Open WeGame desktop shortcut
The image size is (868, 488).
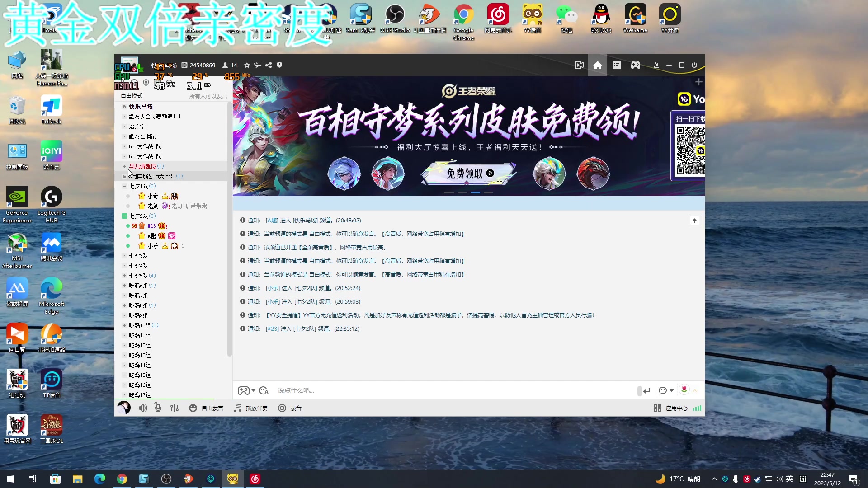(x=635, y=19)
